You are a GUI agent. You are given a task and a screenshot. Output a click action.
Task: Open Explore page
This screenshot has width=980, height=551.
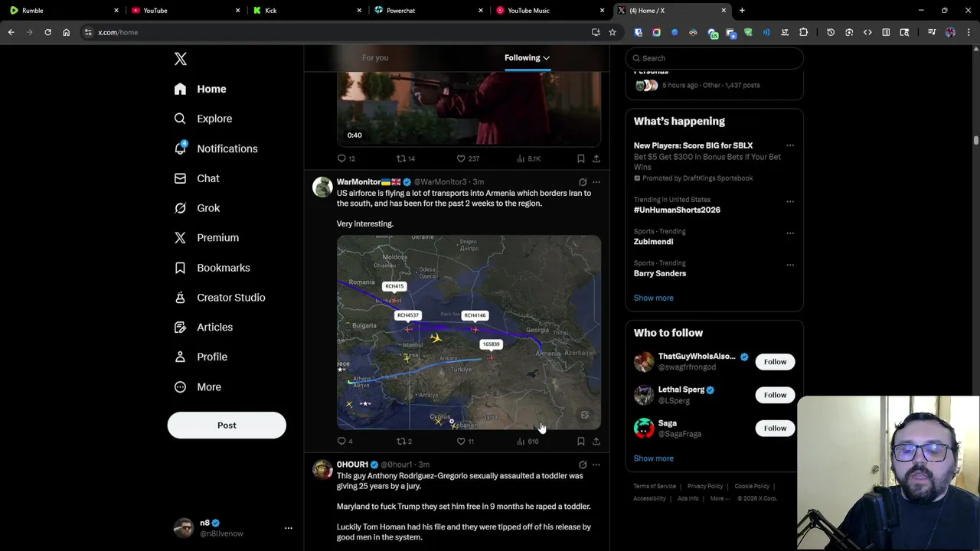(x=203, y=119)
